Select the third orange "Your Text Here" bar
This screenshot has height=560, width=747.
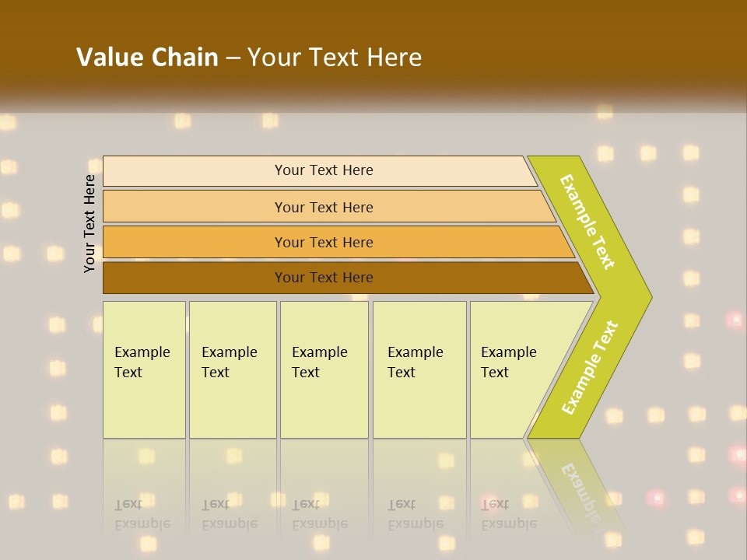tap(324, 242)
